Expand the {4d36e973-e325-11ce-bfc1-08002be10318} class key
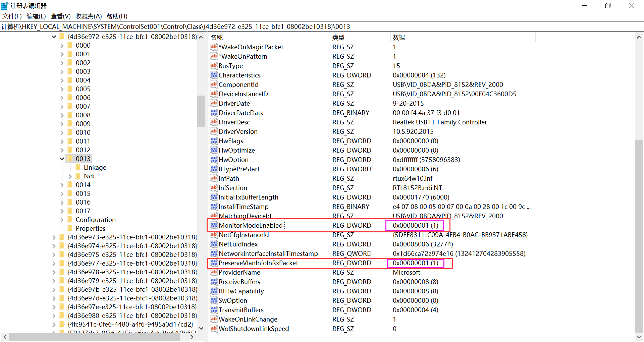This screenshot has height=342, width=644. point(54,237)
